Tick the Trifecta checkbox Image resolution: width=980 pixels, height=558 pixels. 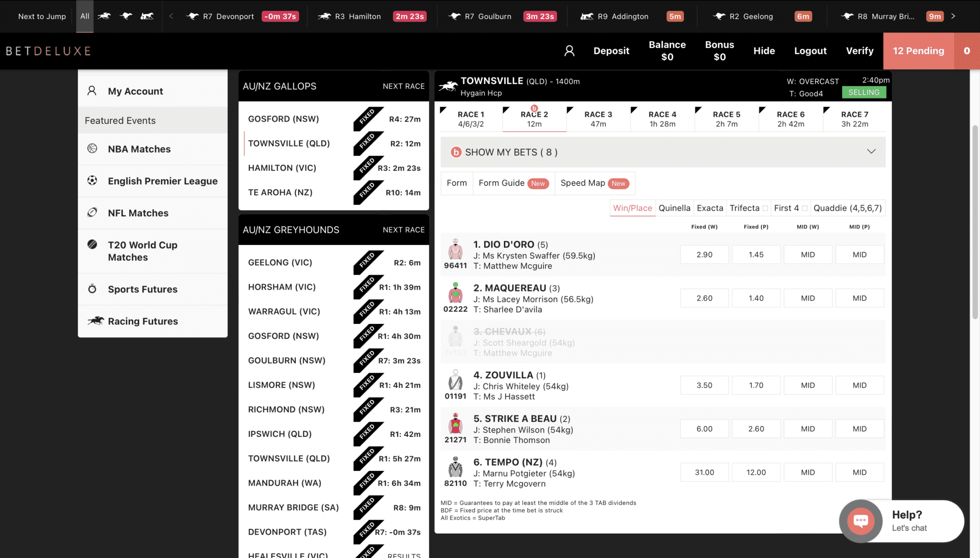(x=765, y=208)
